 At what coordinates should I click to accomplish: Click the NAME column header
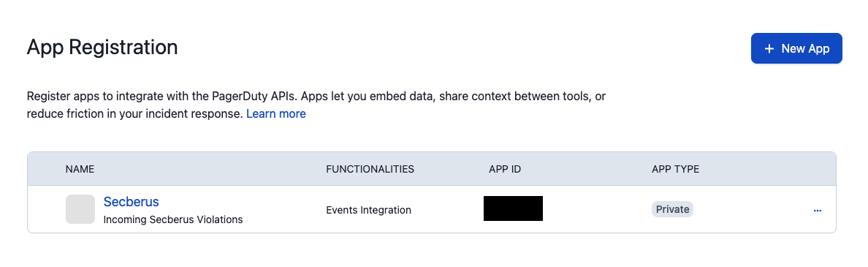click(x=80, y=169)
